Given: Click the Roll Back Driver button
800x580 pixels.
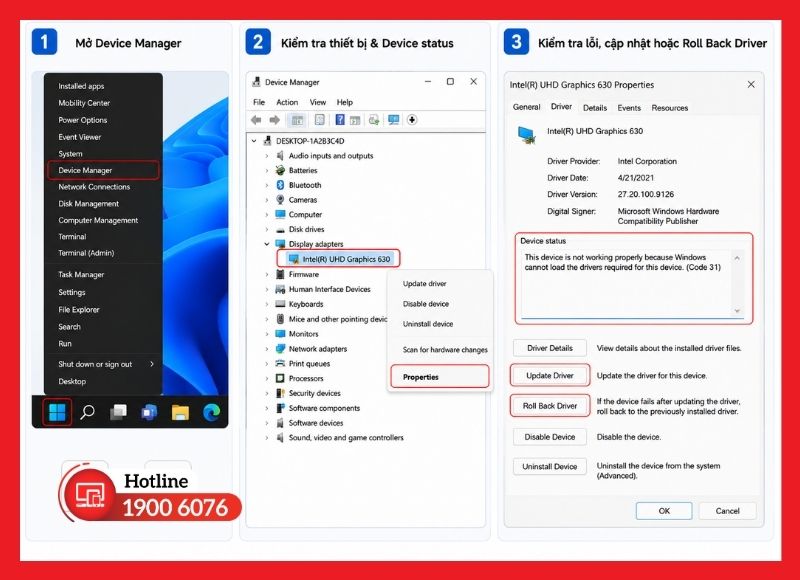Looking at the screenshot, I should click(x=550, y=406).
